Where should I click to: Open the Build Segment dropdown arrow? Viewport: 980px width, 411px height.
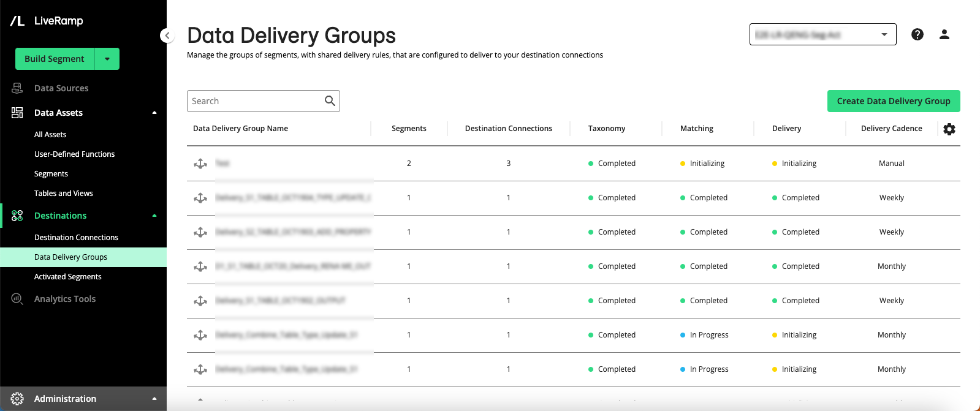[107, 59]
